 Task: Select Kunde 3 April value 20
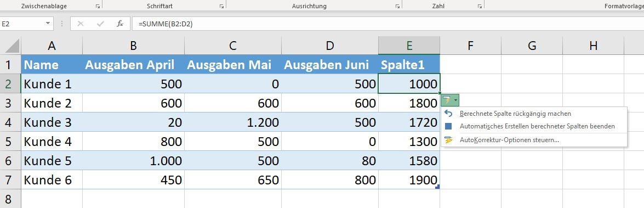click(133, 122)
